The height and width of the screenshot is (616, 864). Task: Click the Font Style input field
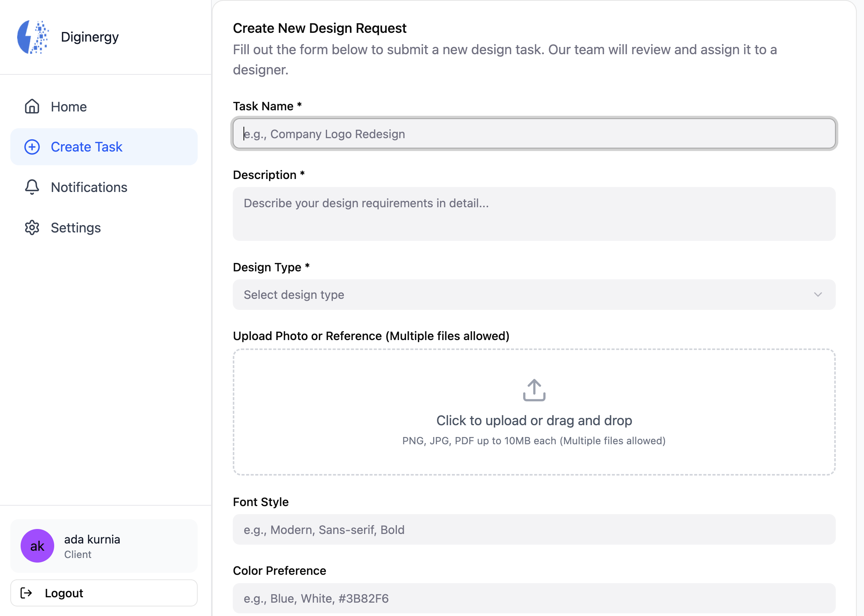click(x=534, y=530)
